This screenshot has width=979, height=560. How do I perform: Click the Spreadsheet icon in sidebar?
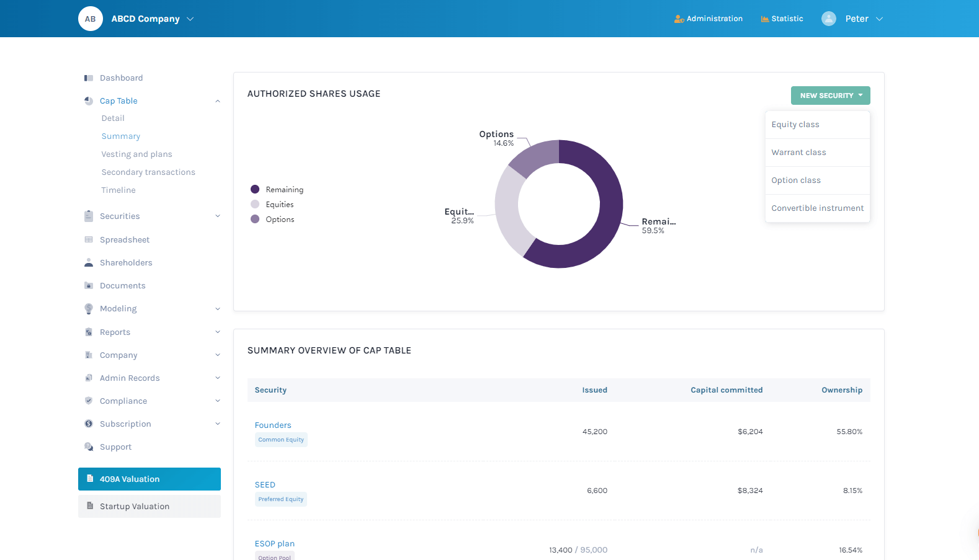[89, 240]
